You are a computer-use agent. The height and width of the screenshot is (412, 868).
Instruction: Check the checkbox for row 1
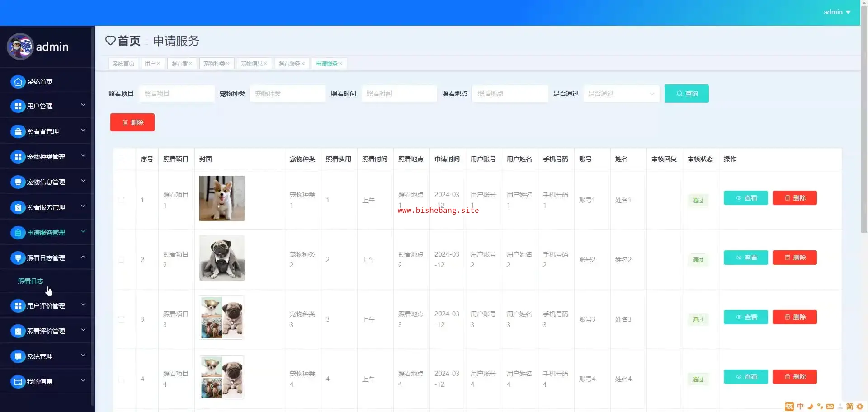point(121,200)
